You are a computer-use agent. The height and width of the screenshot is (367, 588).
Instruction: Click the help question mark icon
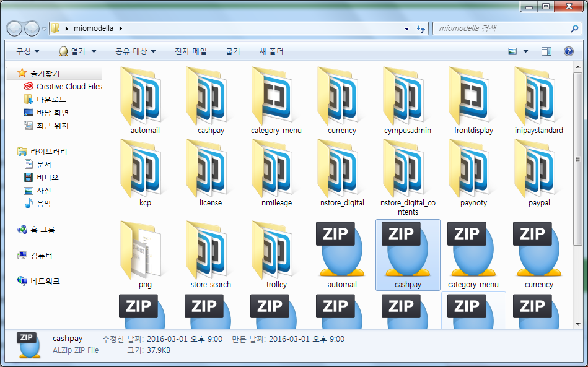pos(568,51)
